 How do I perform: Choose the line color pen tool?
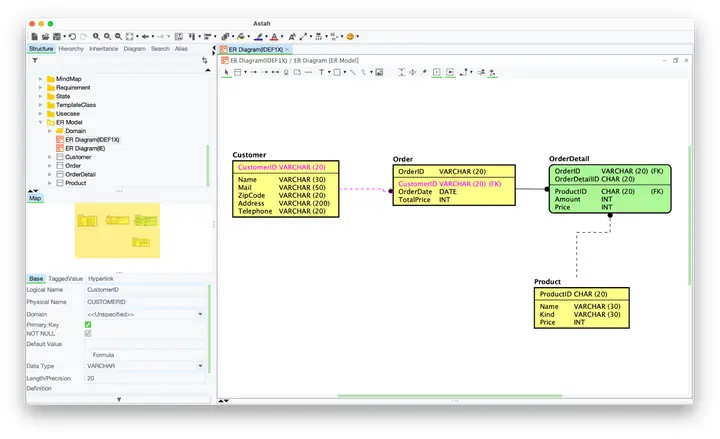pyautogui.click(x=259, y=36)
